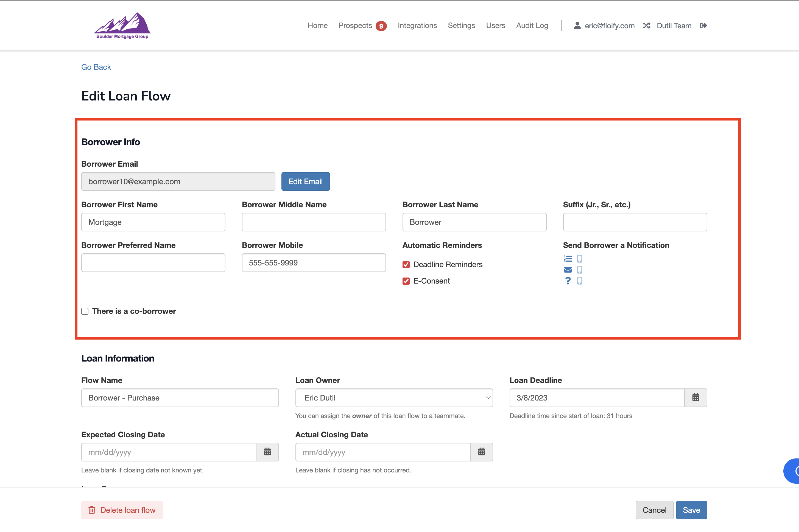Open the Actual Closing Date calendar
799x532 pixels.
tap(481, 452)
